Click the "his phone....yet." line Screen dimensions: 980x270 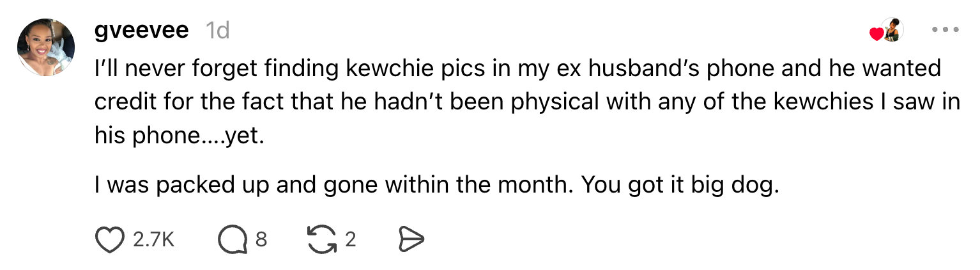click(x=179, y=135)
